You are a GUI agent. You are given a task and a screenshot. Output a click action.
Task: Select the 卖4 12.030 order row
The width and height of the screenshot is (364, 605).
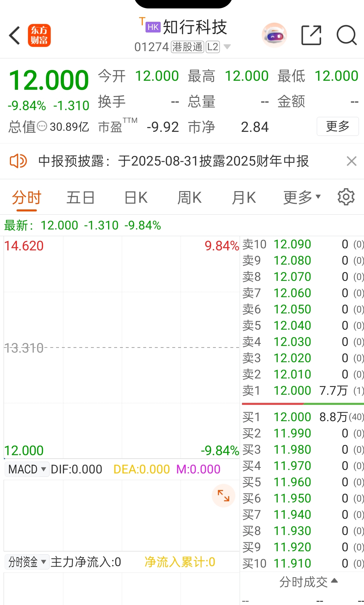(303, 342)
